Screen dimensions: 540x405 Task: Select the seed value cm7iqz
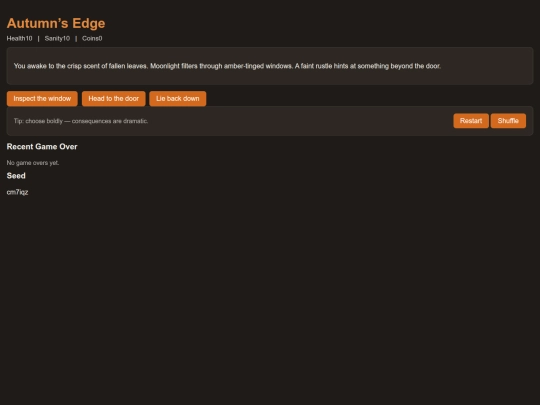(17, 192)
